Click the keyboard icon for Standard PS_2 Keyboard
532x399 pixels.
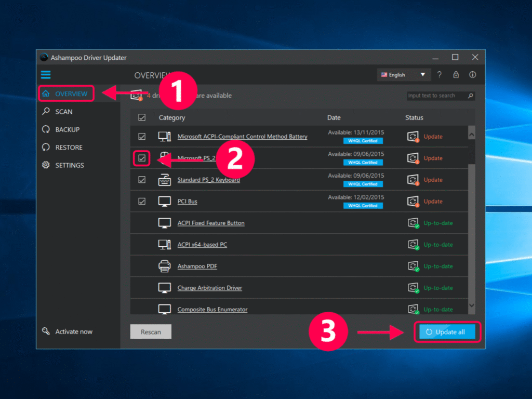click(x=164, y=180)
